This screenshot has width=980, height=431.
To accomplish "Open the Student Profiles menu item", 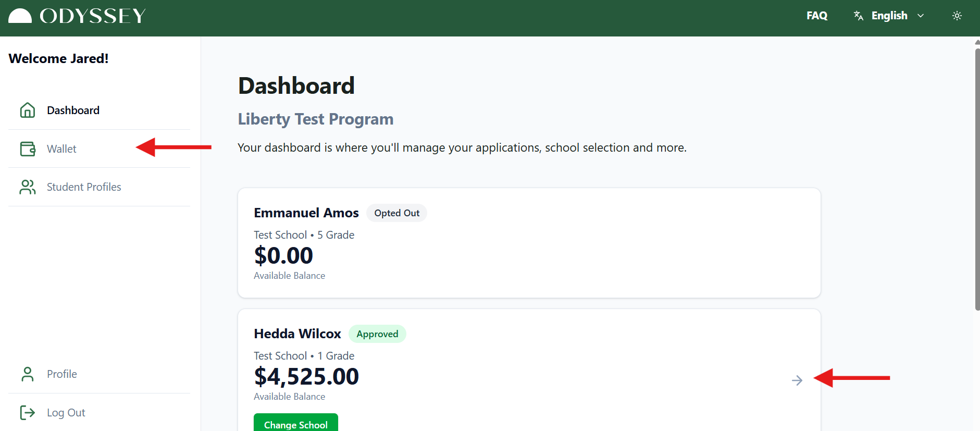I will (84, 187).
